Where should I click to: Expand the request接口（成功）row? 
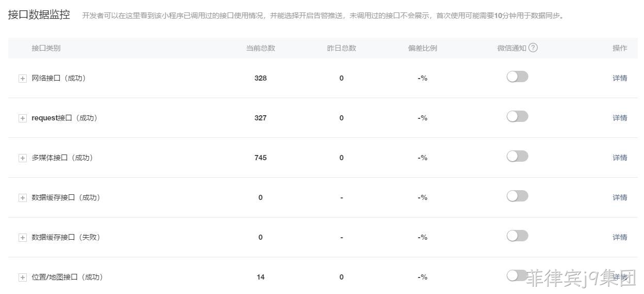pyautogui.click(x=23, y=118)
